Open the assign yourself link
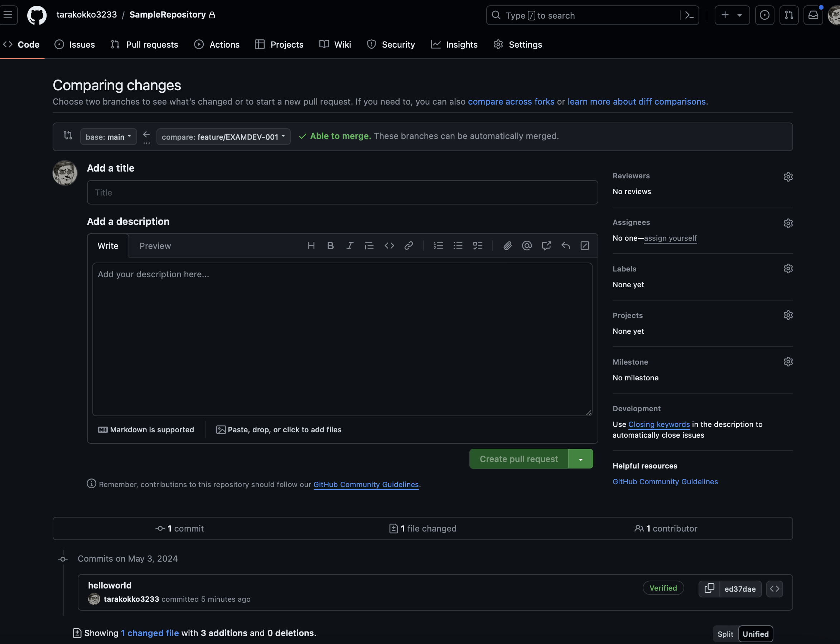The image size is (840, 644). click(x=670, y=238)
